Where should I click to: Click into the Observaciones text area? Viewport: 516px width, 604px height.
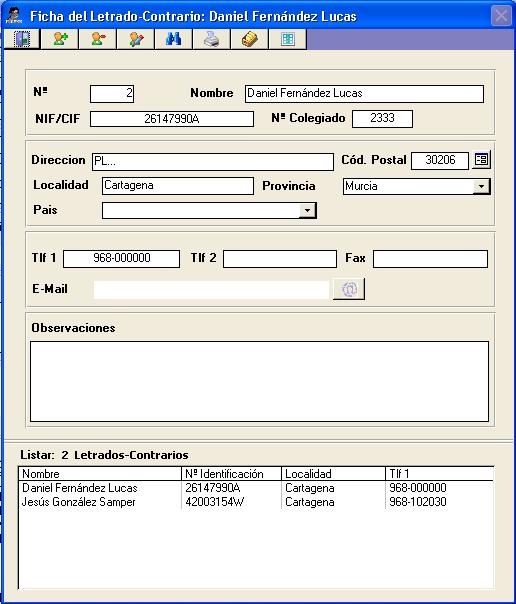(260, 381)
